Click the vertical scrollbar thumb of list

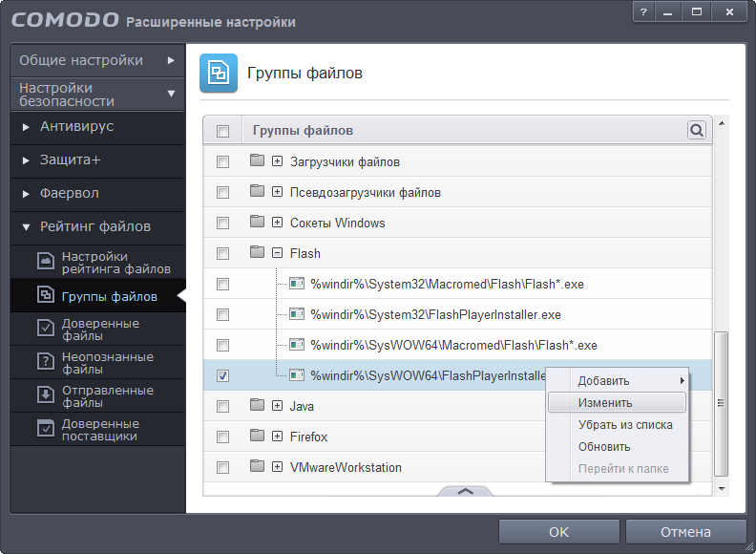click(722, 401)
